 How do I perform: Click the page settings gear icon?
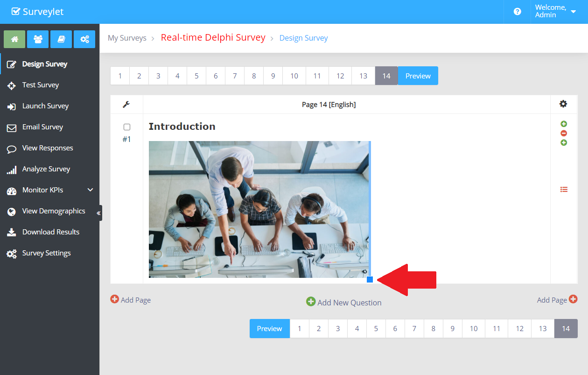pyautogui.click(x=563, y=104)
